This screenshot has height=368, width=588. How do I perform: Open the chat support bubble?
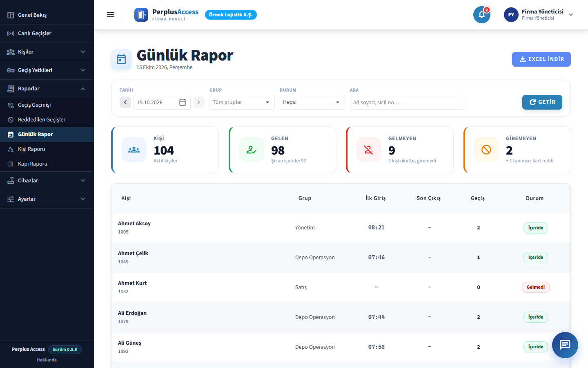tap(565, 345)
